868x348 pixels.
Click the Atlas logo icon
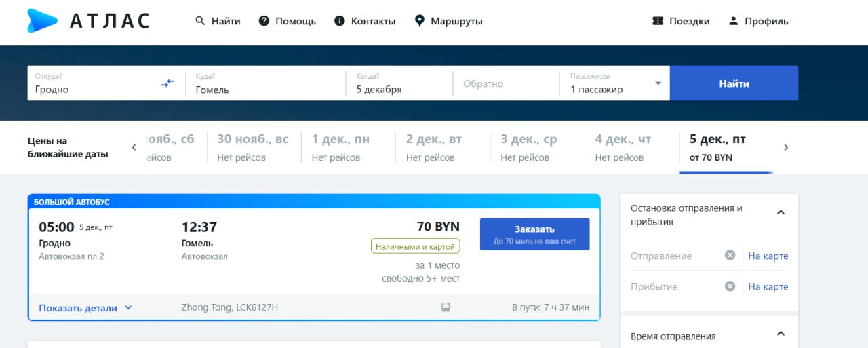pyautogui.click(x=42, y=21)
